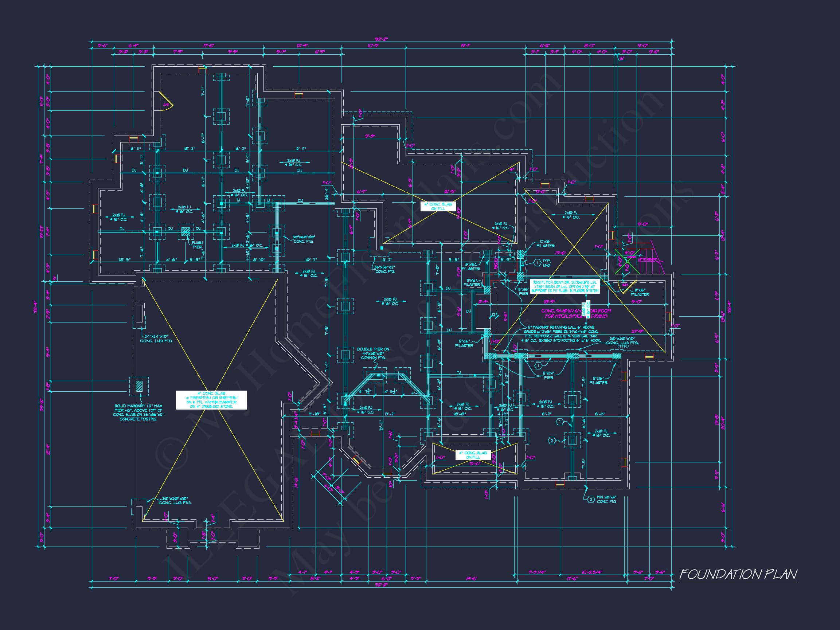Click the MIN 20"x8" CONC. FTG label
The height and width of the screenshot is (630, 840).
click(x=606, y=499)
